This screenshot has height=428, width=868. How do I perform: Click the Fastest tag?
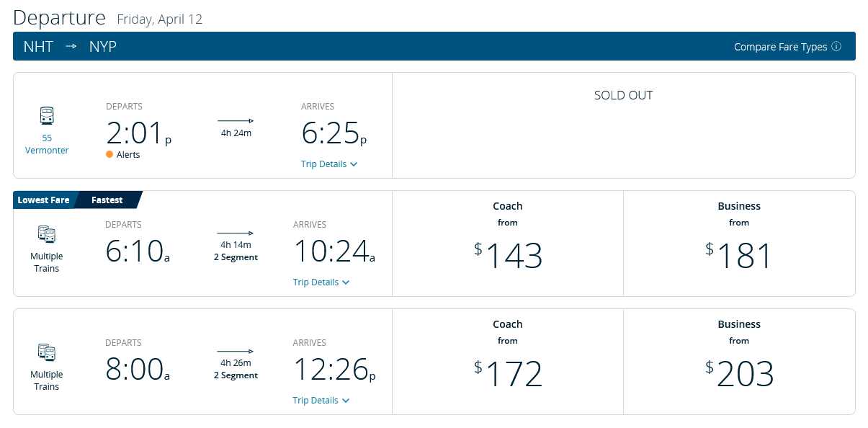107,200
